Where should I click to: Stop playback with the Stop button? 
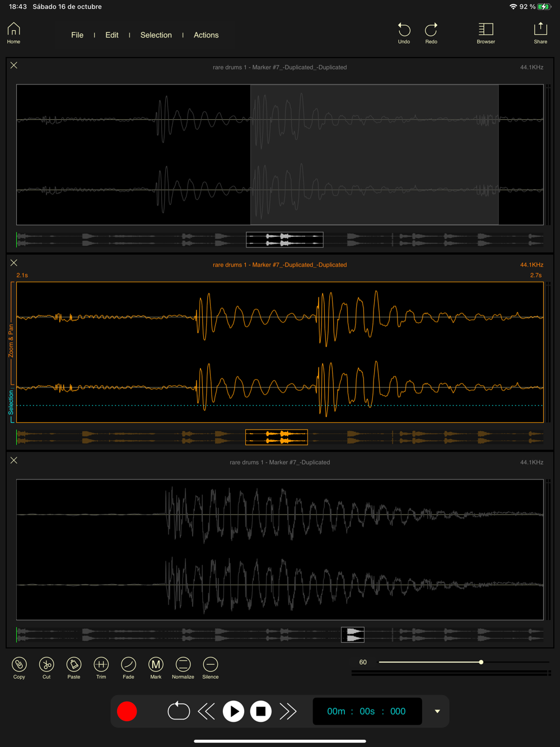tap(260, 711)
